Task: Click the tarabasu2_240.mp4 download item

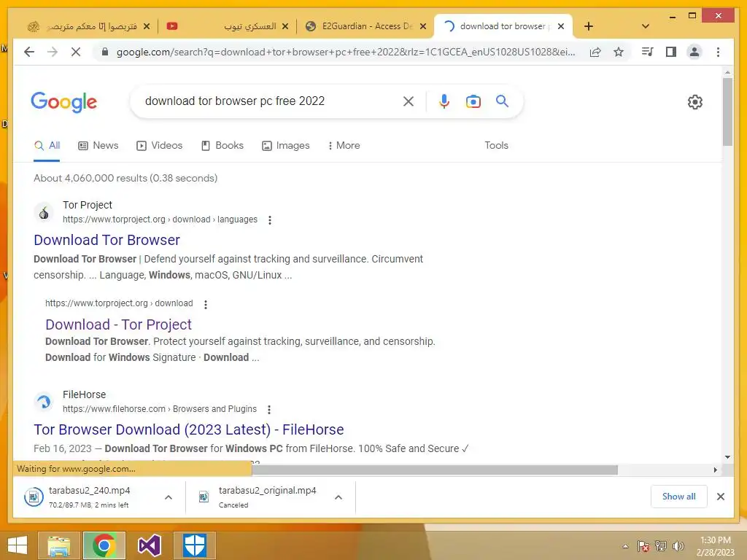Action: 88,497
